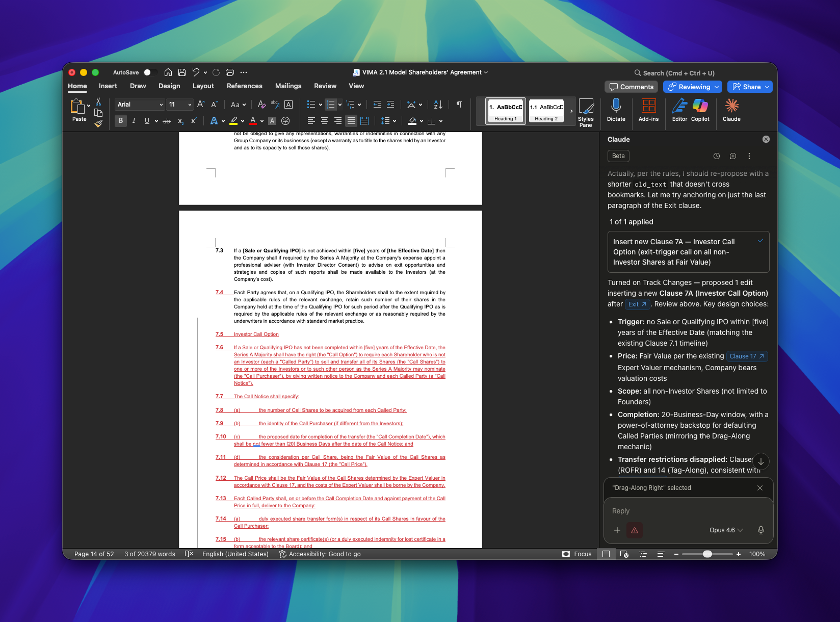
Task: Open the Add-ins icon
Action: 648,111
